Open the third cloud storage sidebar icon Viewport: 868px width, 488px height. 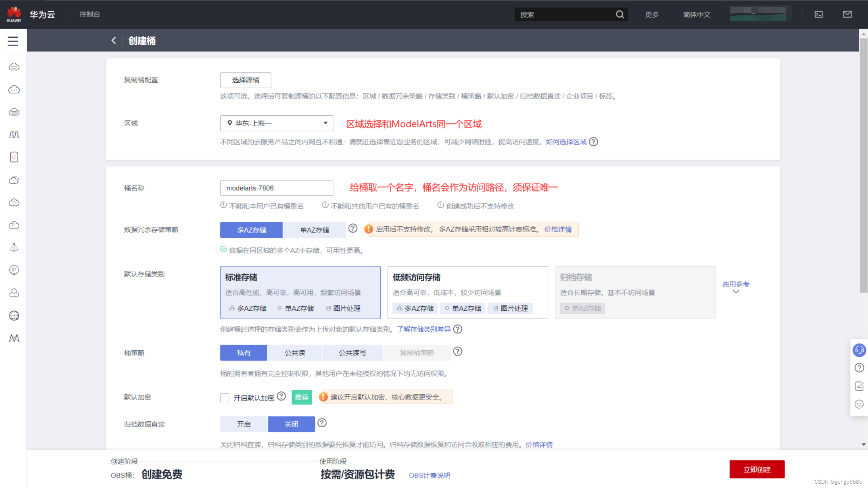click(14, 112)
